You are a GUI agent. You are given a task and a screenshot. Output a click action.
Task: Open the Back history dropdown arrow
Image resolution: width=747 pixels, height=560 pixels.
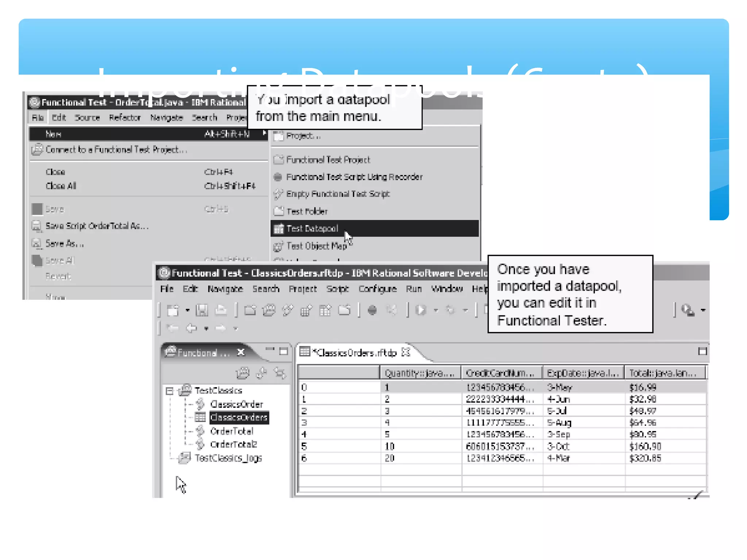206,328
